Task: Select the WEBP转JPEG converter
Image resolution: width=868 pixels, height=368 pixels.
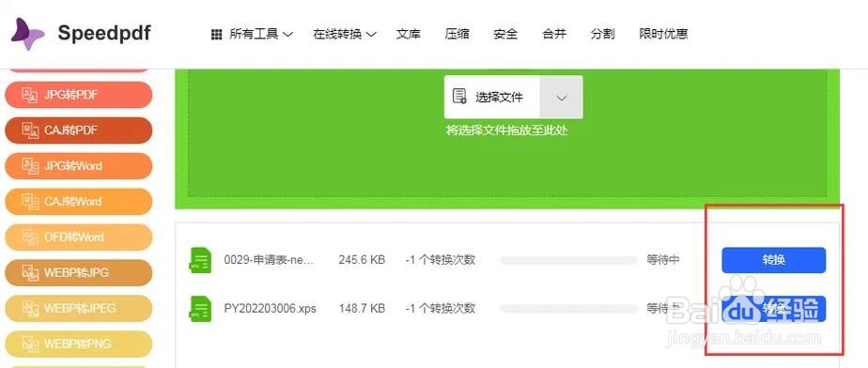Action: [78, 308]
